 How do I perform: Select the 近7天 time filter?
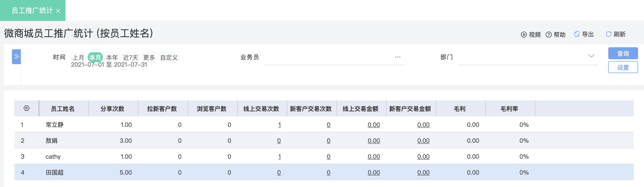130,57
